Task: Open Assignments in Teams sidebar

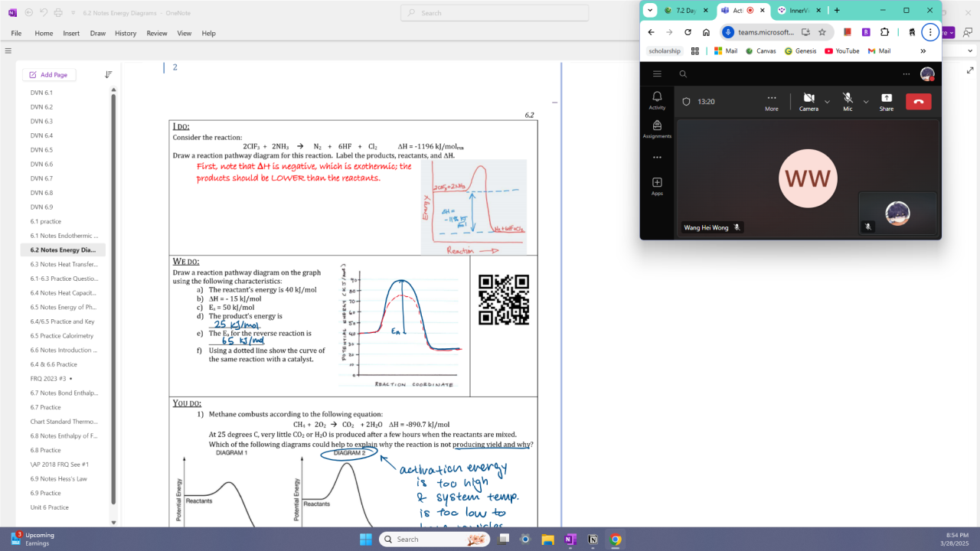Action: [x=657, y=129]
